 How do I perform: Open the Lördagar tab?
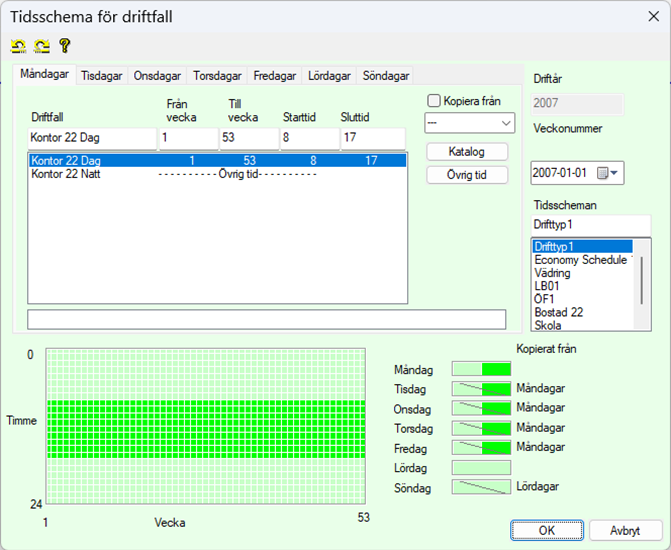coord(328,76)
